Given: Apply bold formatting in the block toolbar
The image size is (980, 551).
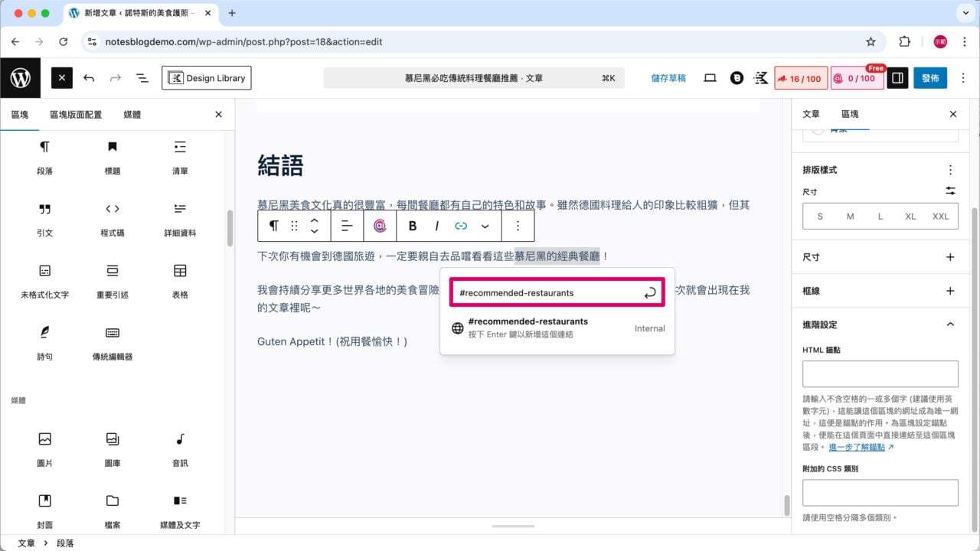Looking at the screenshot, I should [412, 226].
